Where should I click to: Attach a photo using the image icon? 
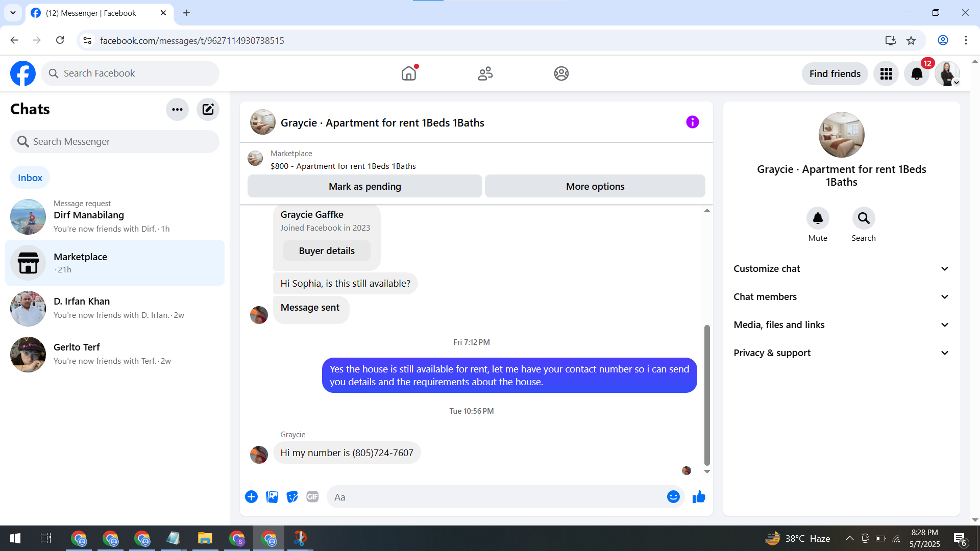[x=272, y=497]
